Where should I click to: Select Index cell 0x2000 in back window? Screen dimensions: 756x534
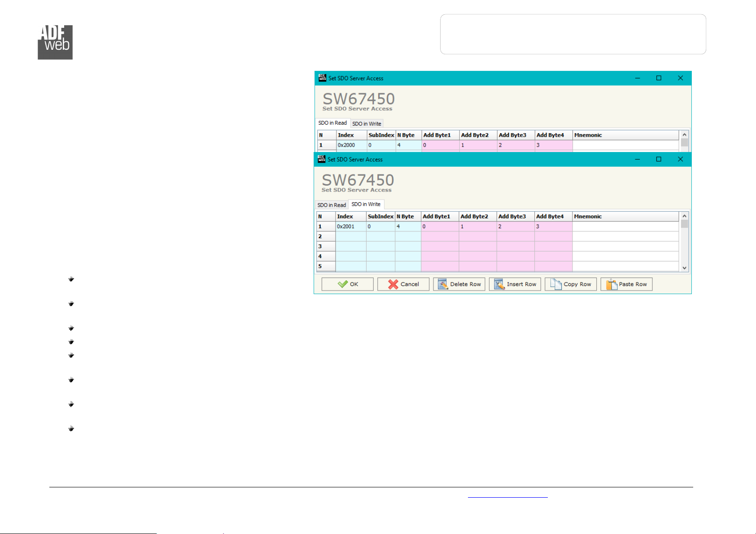tap(352, 145)
